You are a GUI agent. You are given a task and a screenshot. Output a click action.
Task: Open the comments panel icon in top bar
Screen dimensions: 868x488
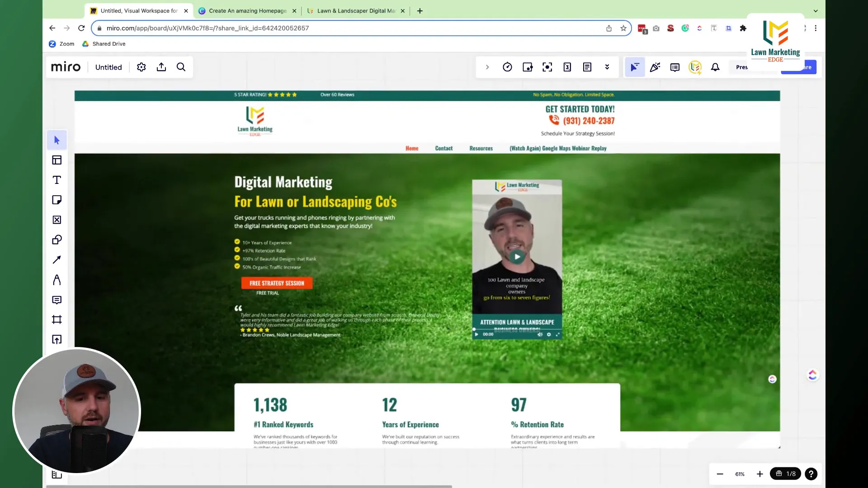[675, 67]
